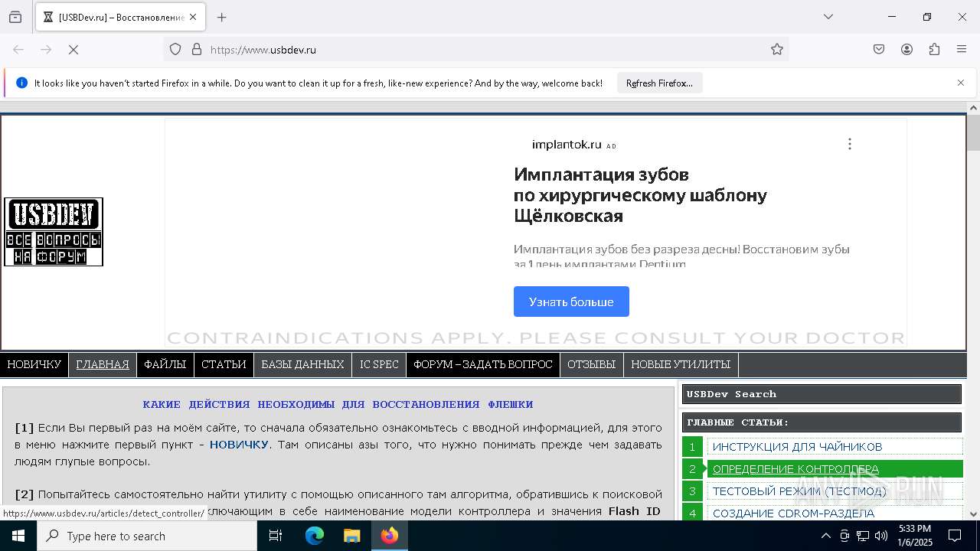
Task: Open the Windows notification center icon
Action: pos(955,536)
